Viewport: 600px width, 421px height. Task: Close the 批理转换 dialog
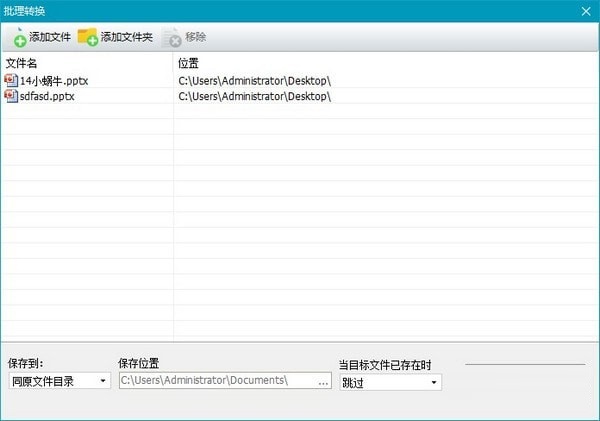pyautogui.click(x=586, y=11)
